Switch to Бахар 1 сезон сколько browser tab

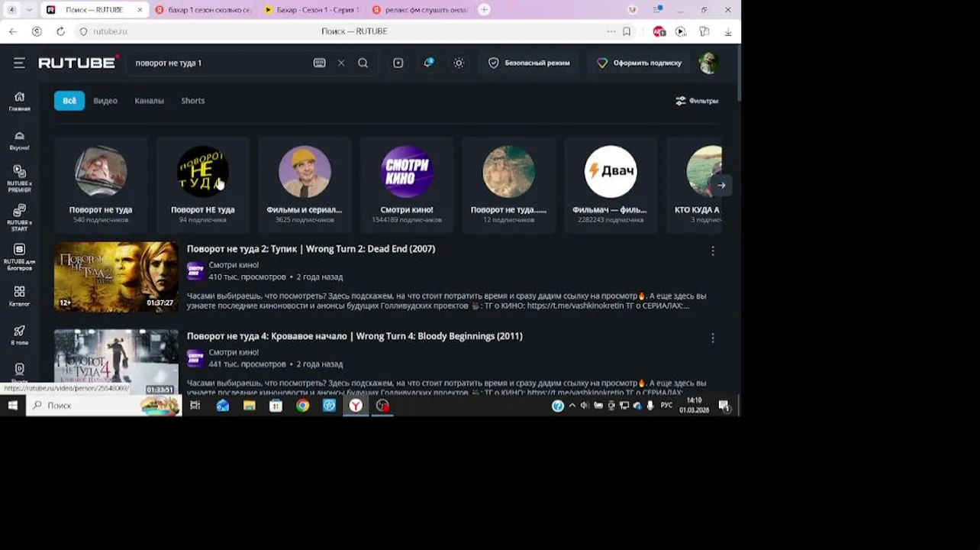(x=202, y=10)
